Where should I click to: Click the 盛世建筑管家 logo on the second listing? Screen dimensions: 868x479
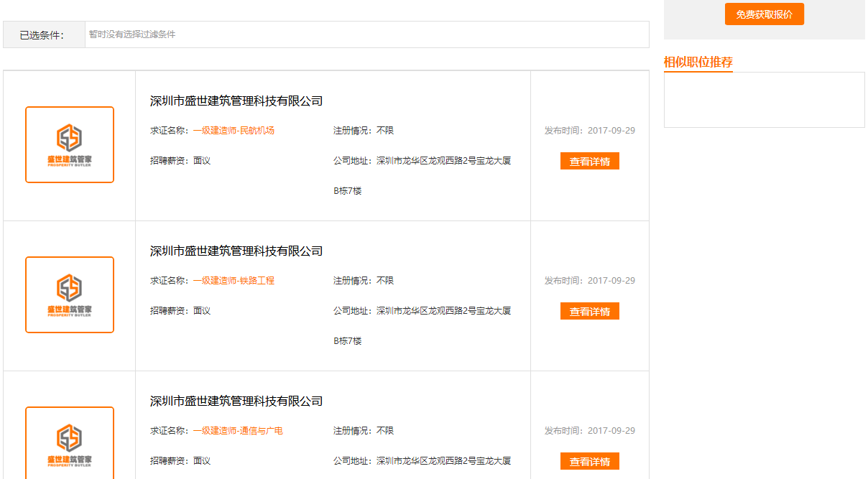coord(69,294)
